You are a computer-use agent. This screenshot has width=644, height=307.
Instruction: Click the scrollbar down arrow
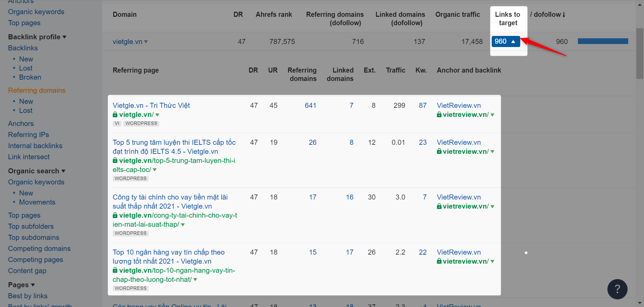[640, 303]
